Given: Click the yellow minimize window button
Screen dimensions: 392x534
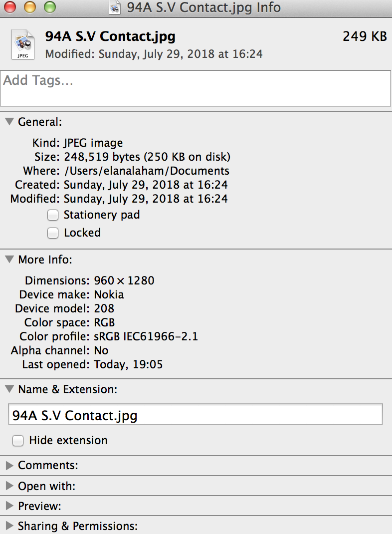Looking at the screenshot, I should click(30, 7).
